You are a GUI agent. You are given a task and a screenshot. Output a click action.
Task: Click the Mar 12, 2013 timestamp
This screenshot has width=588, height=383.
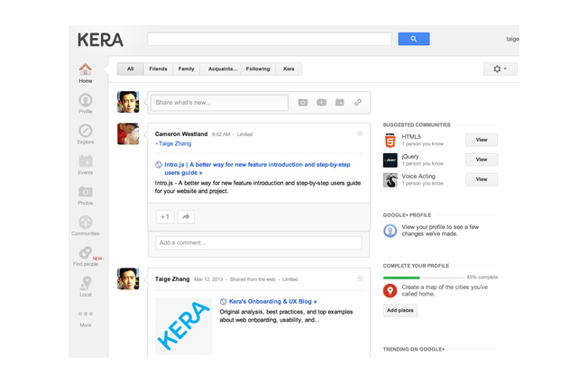tap(208, 279)
